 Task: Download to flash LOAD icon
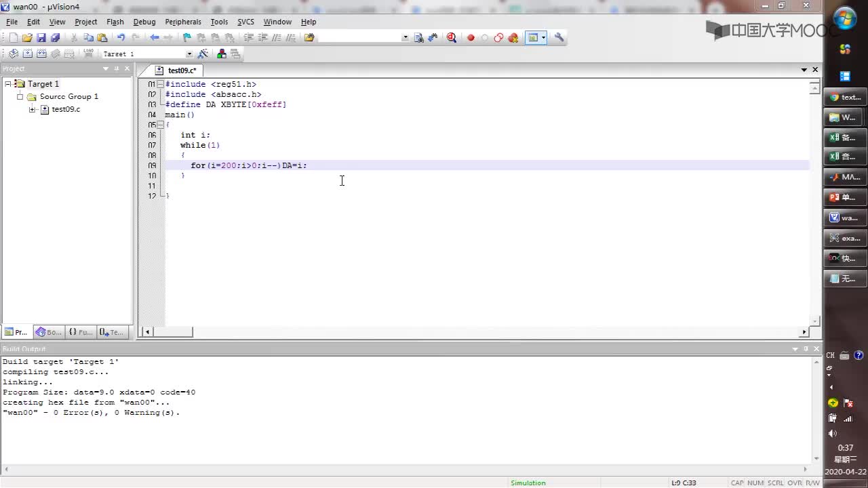pyautogui.click(x=88, y=54)
